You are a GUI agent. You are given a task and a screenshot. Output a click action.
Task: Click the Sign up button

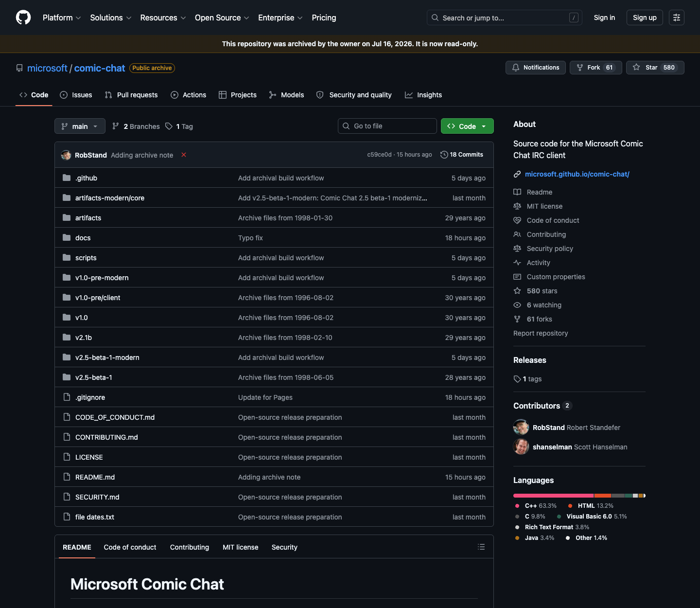(645, 18)
